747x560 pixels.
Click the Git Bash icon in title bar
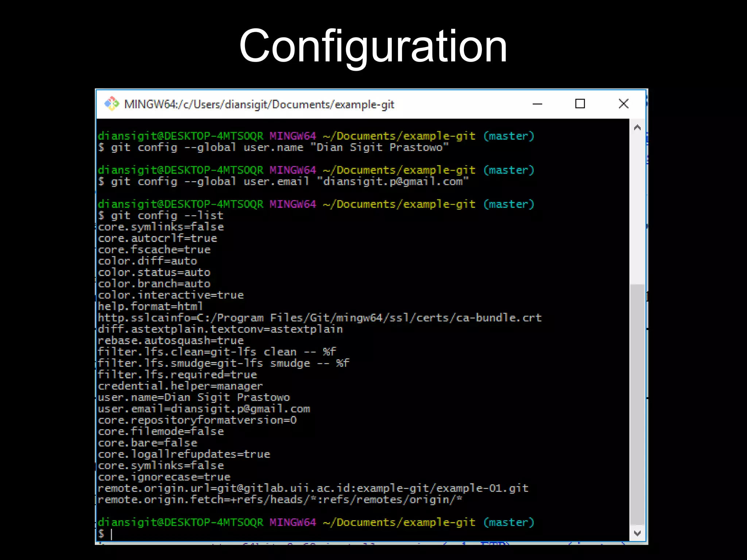point(112,104)
